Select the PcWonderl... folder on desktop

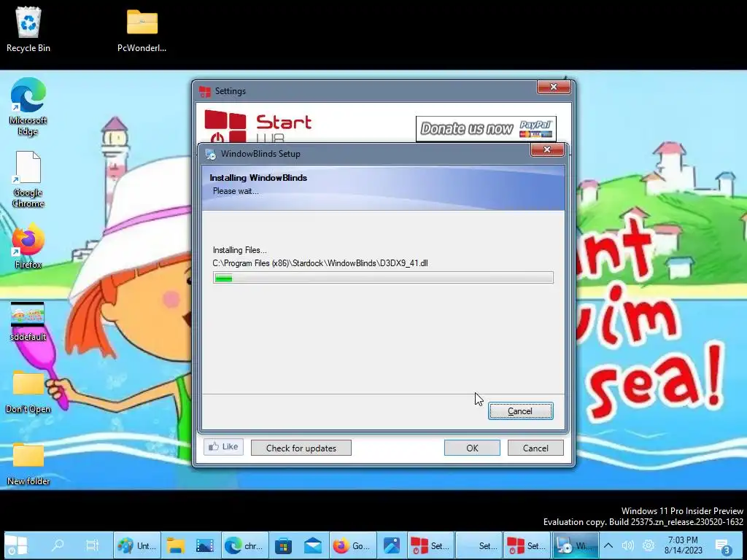pyautogui.click(x=142, y=30)
